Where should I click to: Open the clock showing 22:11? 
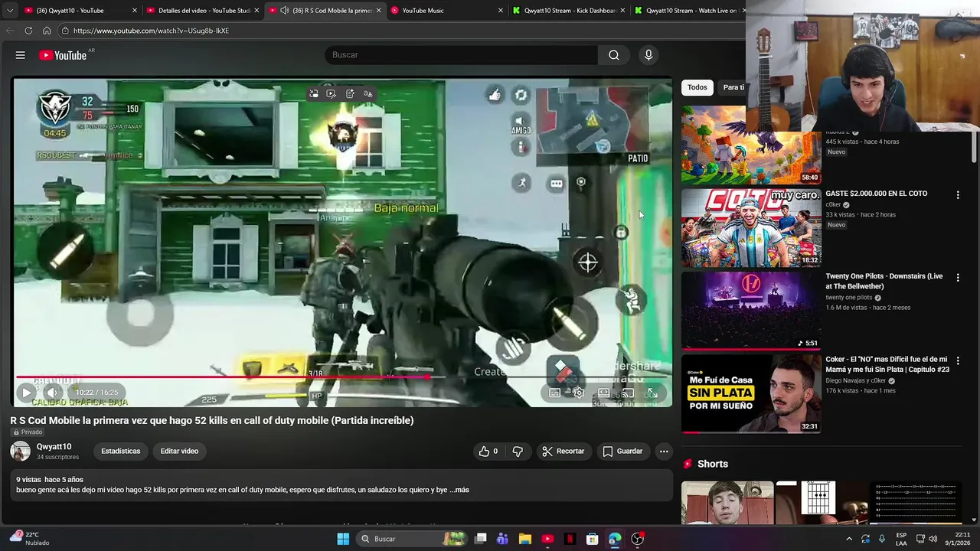(x=957, y=539)
